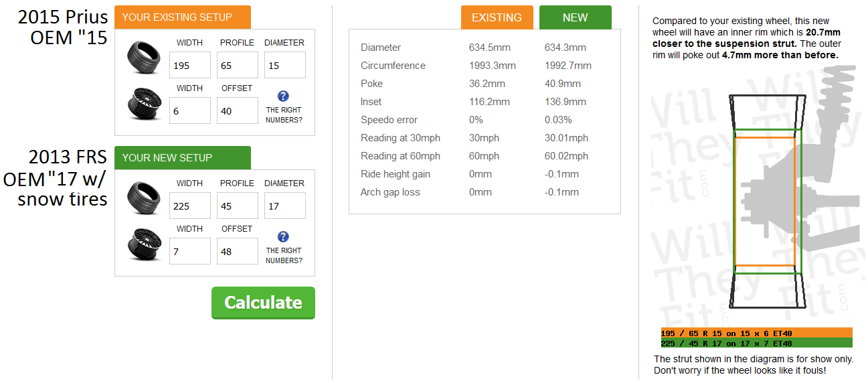This screenshot has height=383, width=868.
Task: Click '4.7mm more than before' bold text
Action: tap(780, 56)
